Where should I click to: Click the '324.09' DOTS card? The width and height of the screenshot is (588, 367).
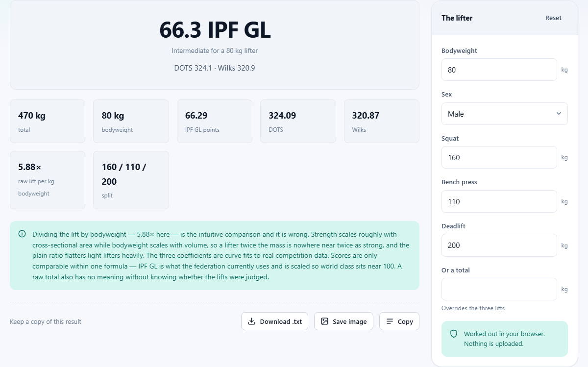click(x=298, y=122)
